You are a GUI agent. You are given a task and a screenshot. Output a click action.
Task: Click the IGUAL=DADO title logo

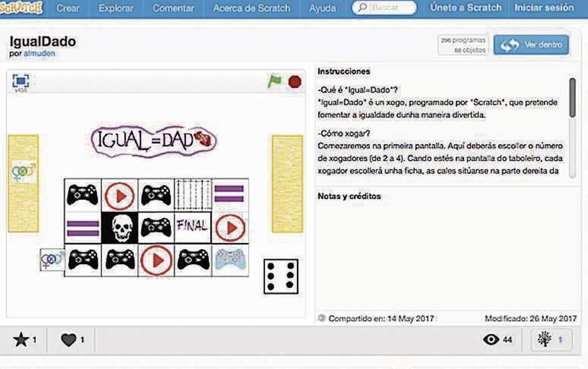[x=154, y=141]
